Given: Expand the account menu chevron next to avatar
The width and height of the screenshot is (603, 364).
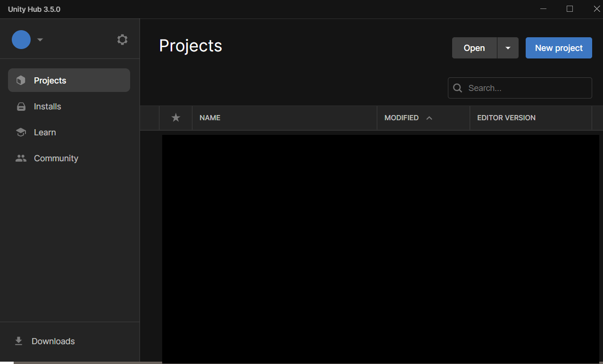Looking at the screenshot, I should coord(40,40).
